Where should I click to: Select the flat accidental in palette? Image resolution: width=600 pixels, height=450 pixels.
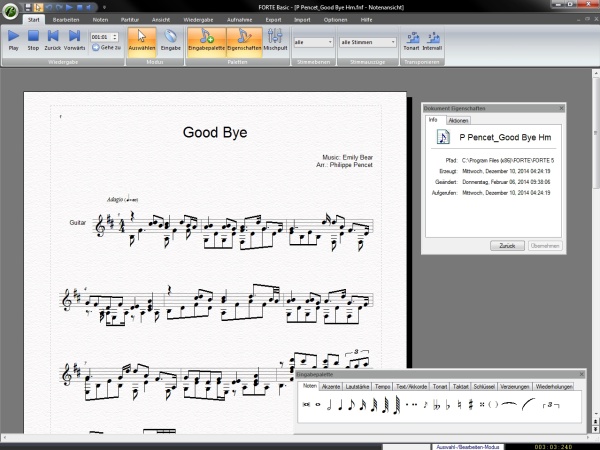click(448, 405)
